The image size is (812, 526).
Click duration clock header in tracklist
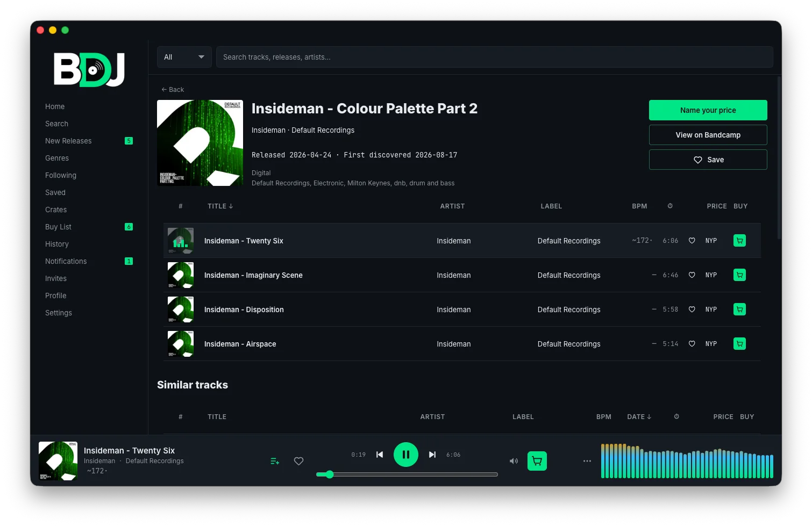coord(670,206)
